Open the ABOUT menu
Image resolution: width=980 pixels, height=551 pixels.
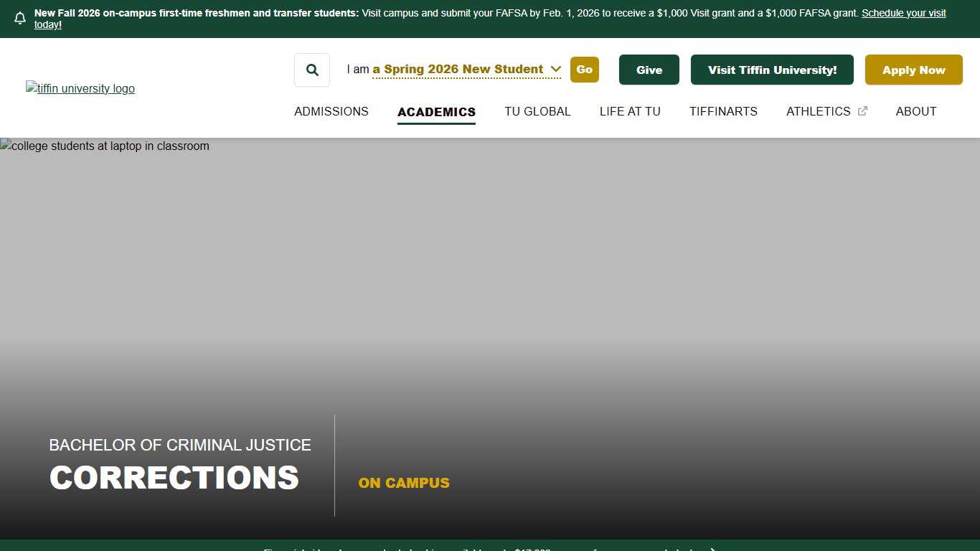tap(916, 111)
